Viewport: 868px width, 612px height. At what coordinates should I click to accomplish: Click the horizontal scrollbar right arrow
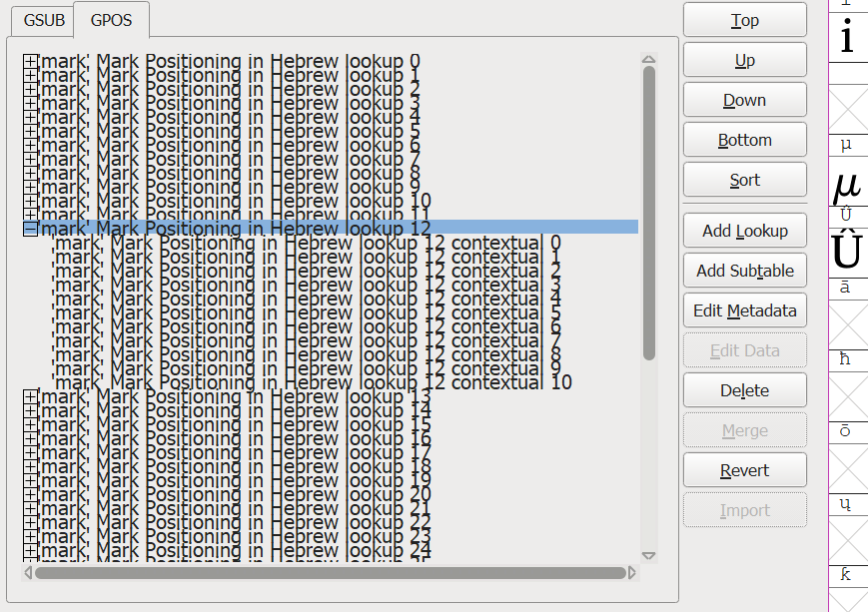click(632, 573)
